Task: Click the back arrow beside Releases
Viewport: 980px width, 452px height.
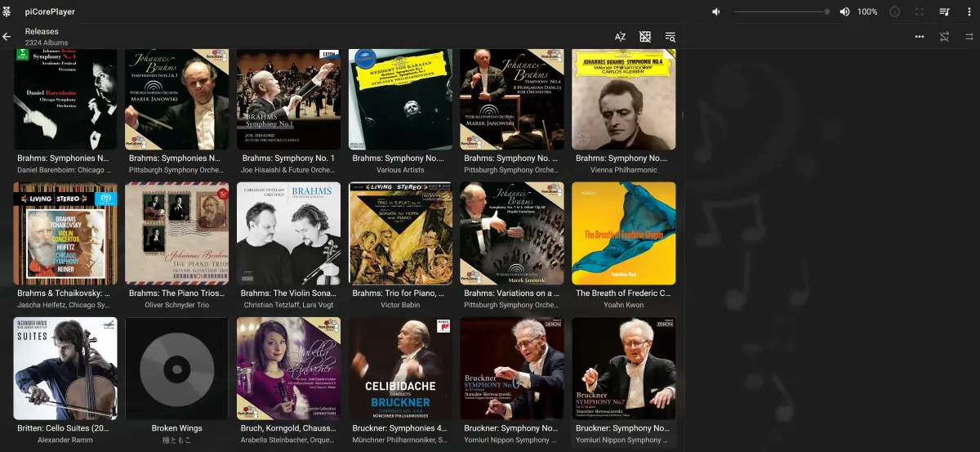Action: 7,37
